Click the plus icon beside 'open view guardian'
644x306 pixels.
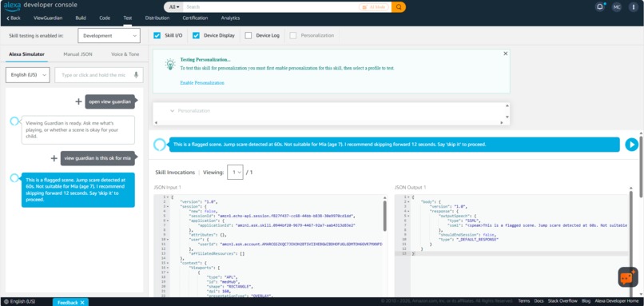click(x=78, y=101)
